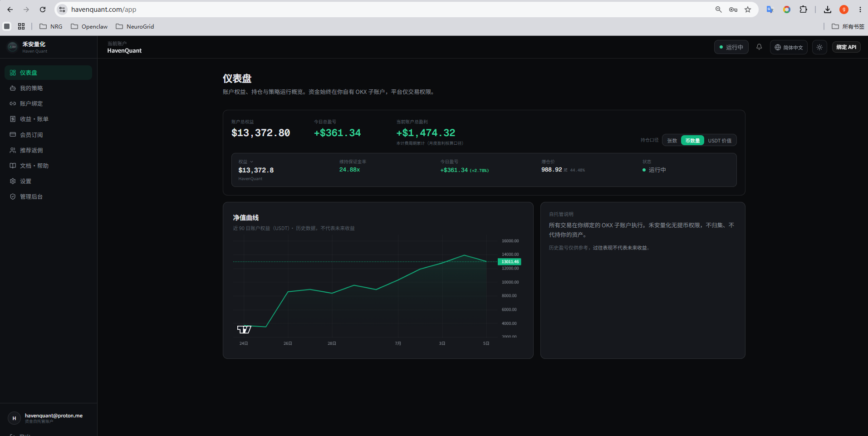This screenshot has width=868, height=436.
Task: Select 会员订阅 in the sidebar
Action: pos(48,135)
